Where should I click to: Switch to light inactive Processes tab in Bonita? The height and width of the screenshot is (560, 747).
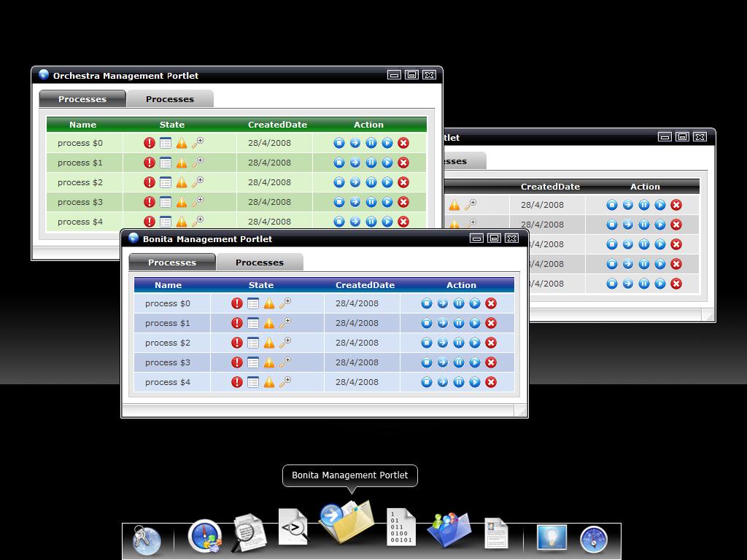[260, 262]
